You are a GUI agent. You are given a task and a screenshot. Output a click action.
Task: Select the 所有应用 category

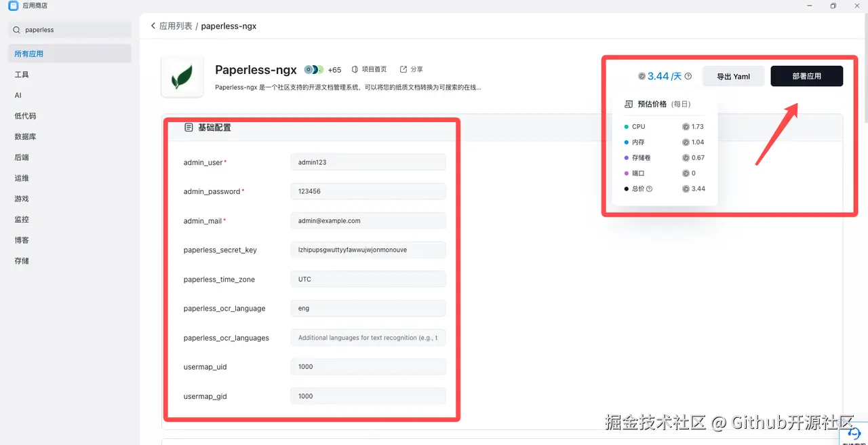click(x=69, y=54)
